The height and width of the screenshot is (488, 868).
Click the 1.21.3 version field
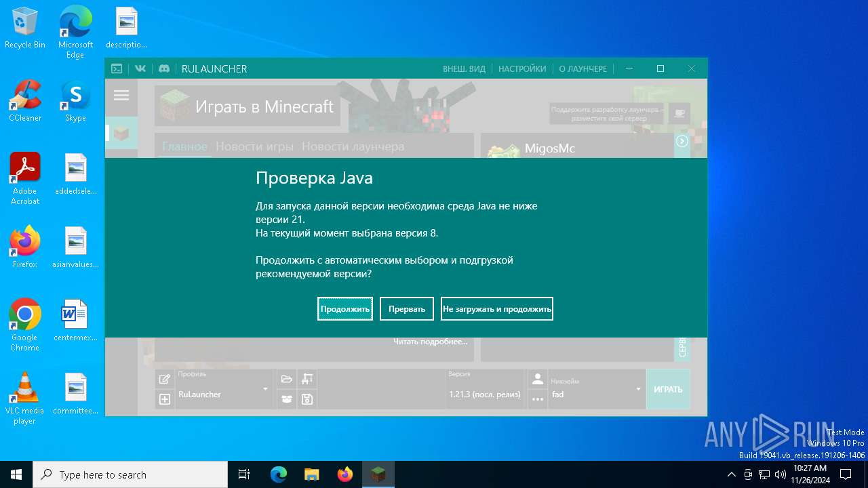(x=485, y=389)
